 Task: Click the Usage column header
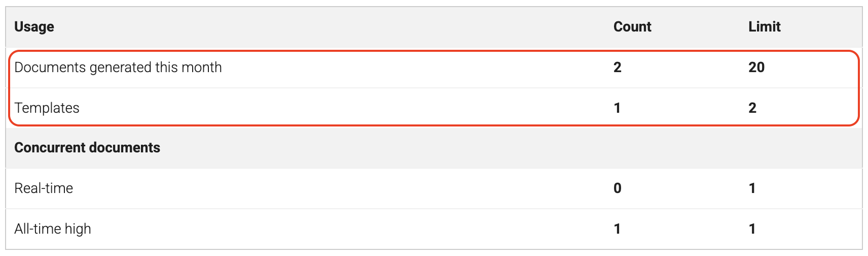pos(34,27)
